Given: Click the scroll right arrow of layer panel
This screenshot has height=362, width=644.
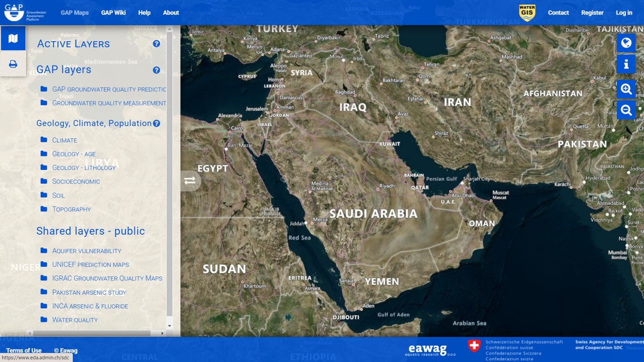Looking at the screenshot, I should [x=163, y=333].
